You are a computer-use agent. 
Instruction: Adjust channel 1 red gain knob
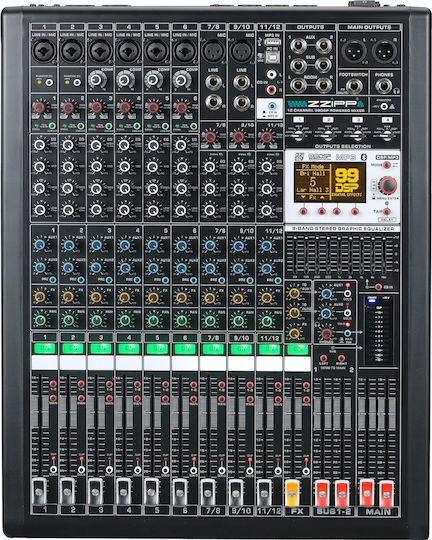pos(39,107)
